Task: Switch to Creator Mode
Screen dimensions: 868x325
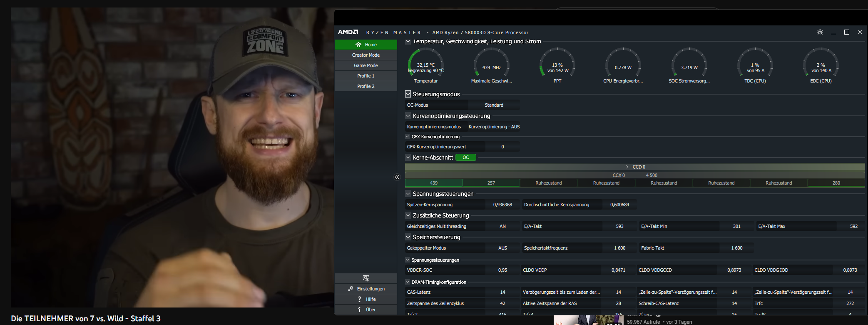Action: [366, 55]
